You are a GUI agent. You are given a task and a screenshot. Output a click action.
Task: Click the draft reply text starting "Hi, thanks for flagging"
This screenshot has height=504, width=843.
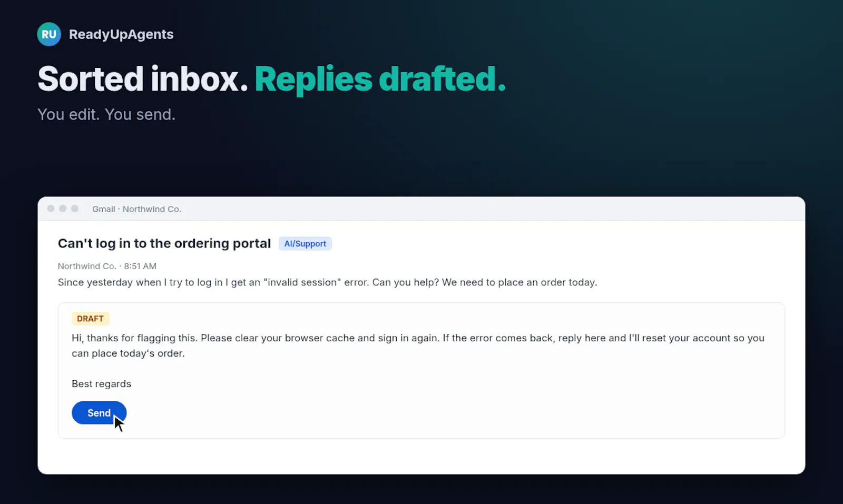tap(418, 345)
